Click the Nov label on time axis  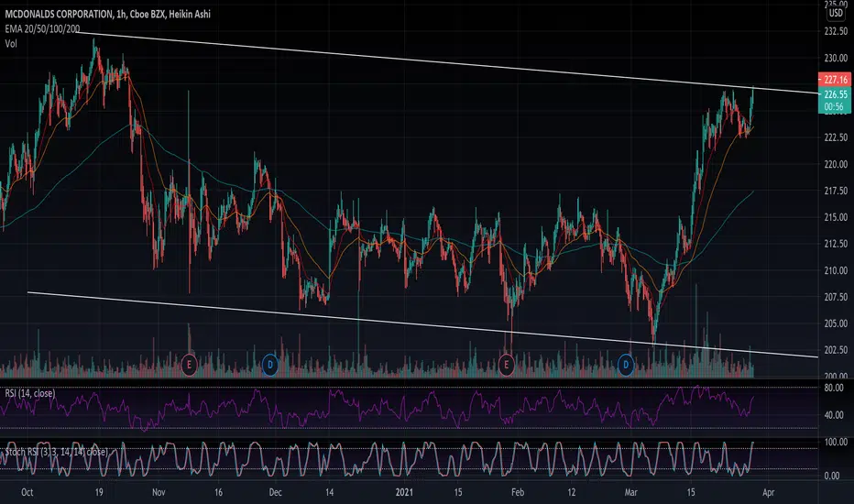pos(159,492)
